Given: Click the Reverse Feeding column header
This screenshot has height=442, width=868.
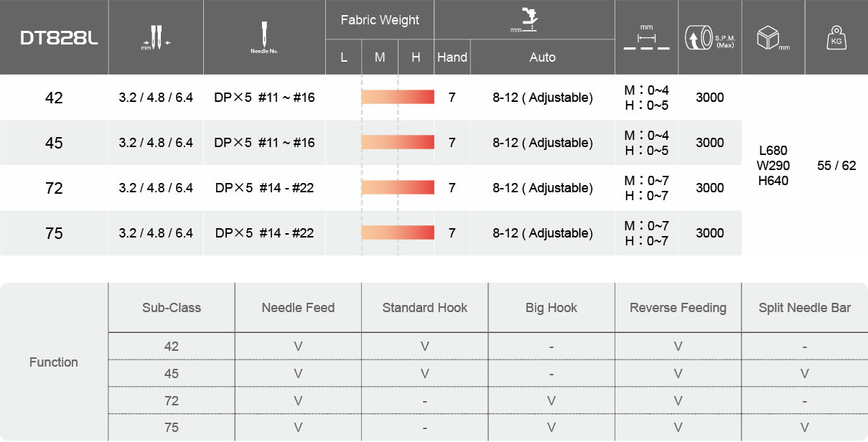Looking at the screenshot, I should click(678, 308).
